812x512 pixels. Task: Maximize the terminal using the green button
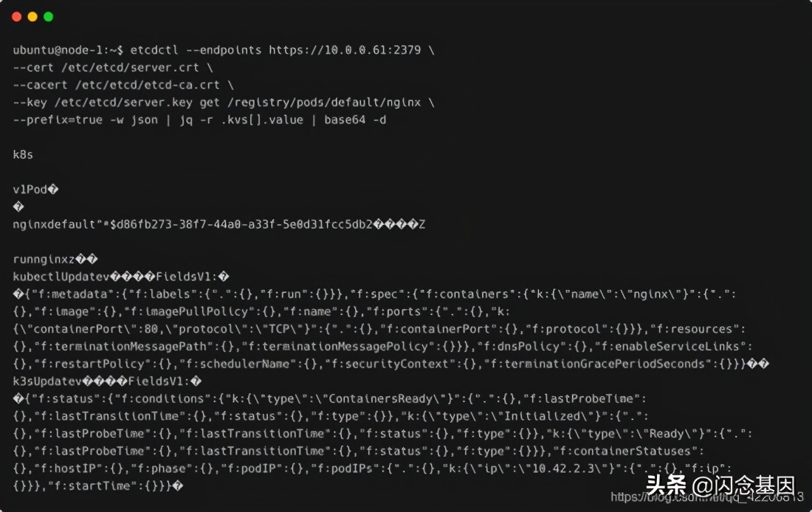pos(49,16)
